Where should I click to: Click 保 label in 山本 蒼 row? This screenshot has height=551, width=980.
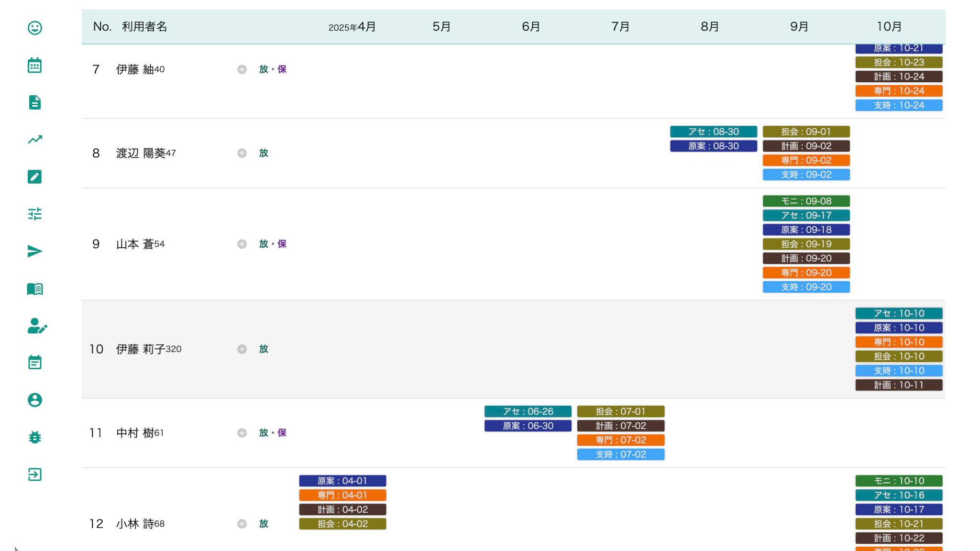pyautogui.click(x=282, y=244)
